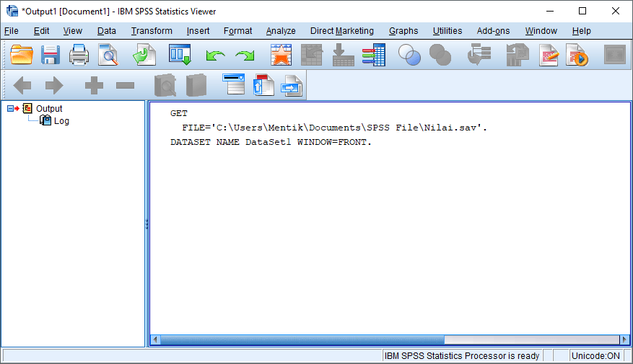Click the Go to Data star icon

point(281,55)
